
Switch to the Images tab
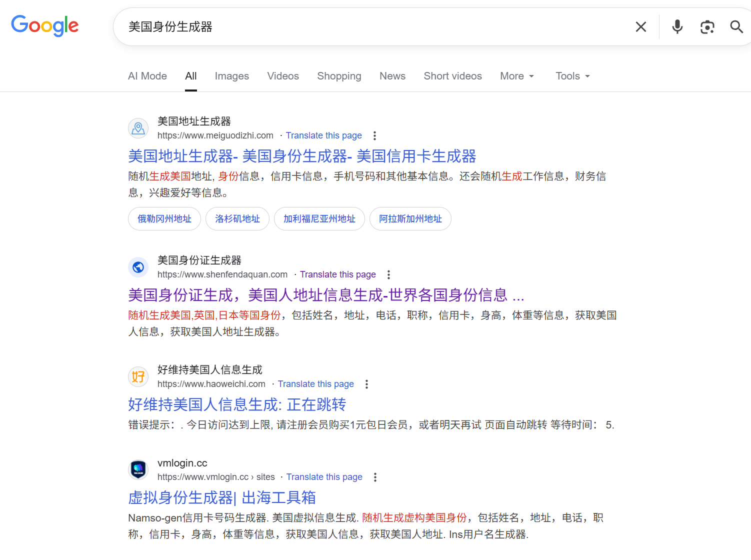(x=232, y=76)
